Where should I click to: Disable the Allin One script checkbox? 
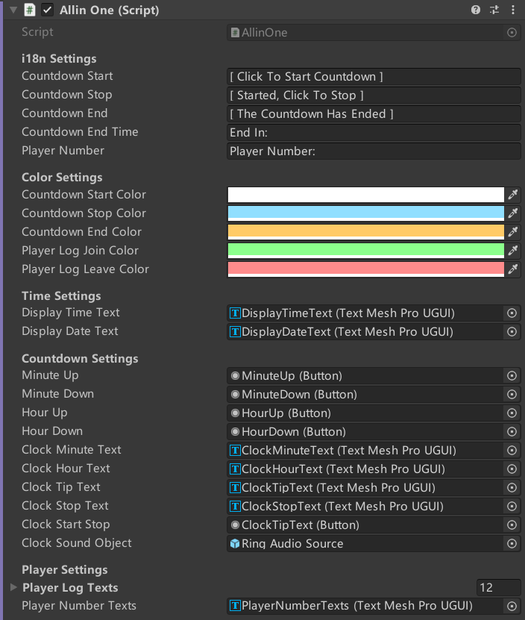tap(47, 10)
